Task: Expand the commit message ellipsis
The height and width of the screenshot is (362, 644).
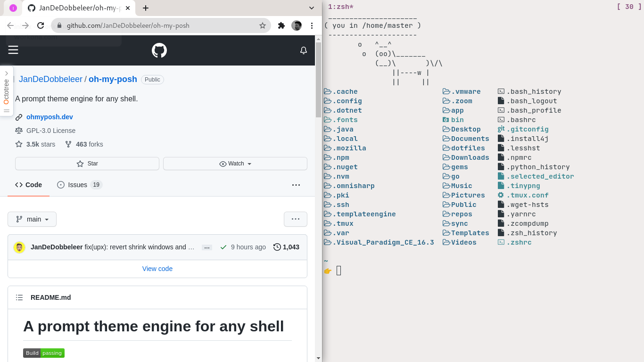Action: (x=206, y=247)
